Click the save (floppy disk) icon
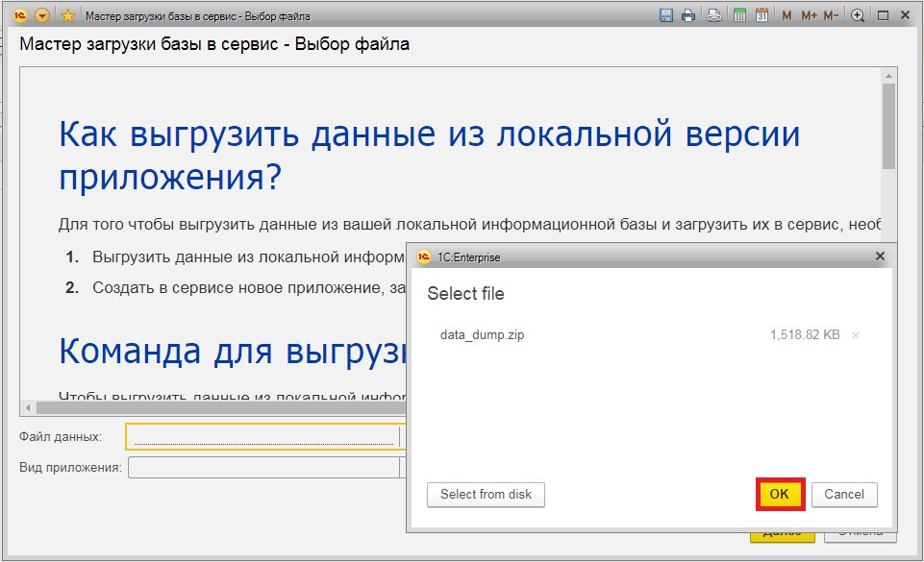 (665, 15)
